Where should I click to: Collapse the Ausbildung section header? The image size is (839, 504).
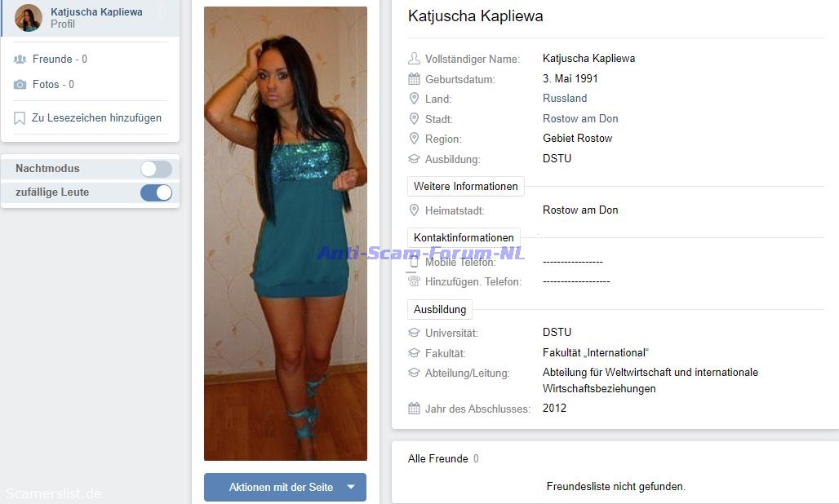pos(440,309)
